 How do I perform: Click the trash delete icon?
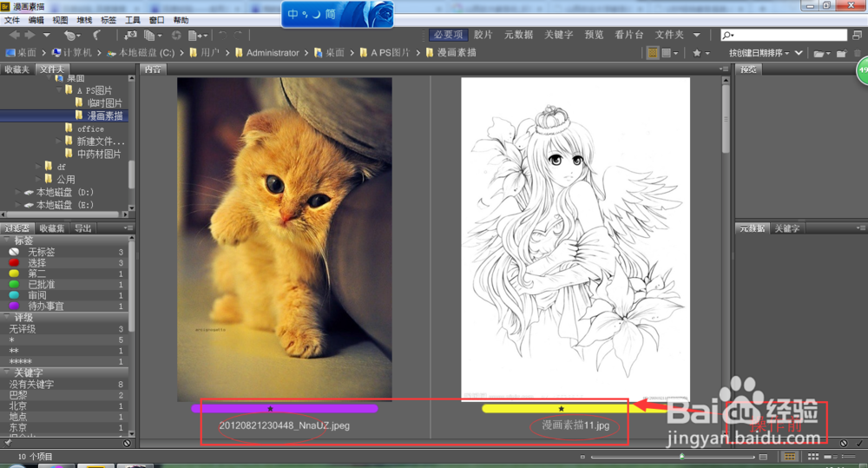858,53
